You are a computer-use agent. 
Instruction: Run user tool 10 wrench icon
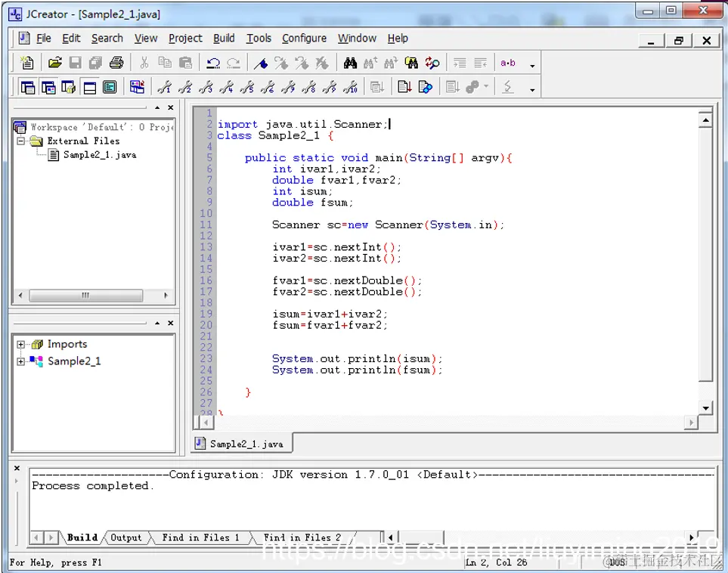coord(351,87)
